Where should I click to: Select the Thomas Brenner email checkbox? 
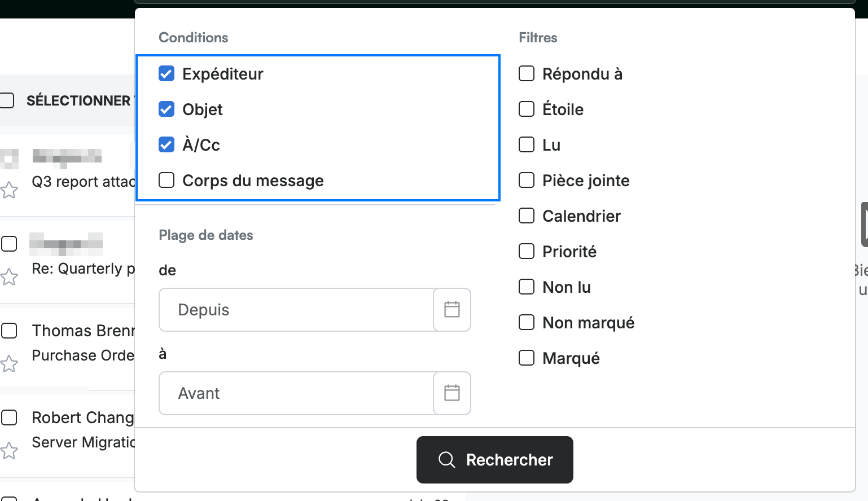[9, 331]
